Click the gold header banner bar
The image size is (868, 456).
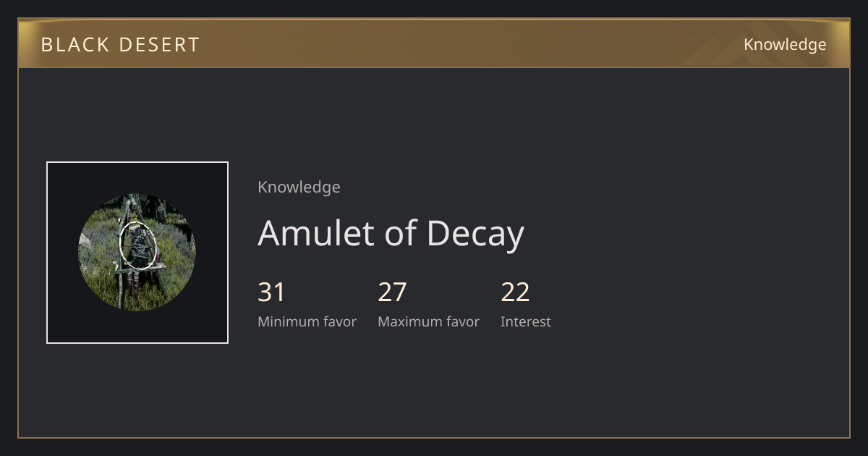[x=434, y=43]
